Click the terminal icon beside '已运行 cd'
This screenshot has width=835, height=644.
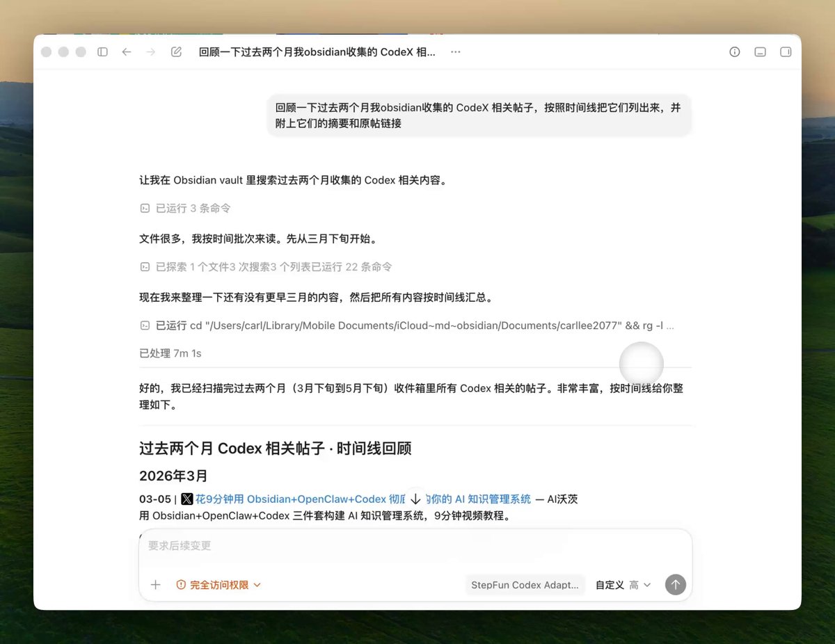(145, 325)
